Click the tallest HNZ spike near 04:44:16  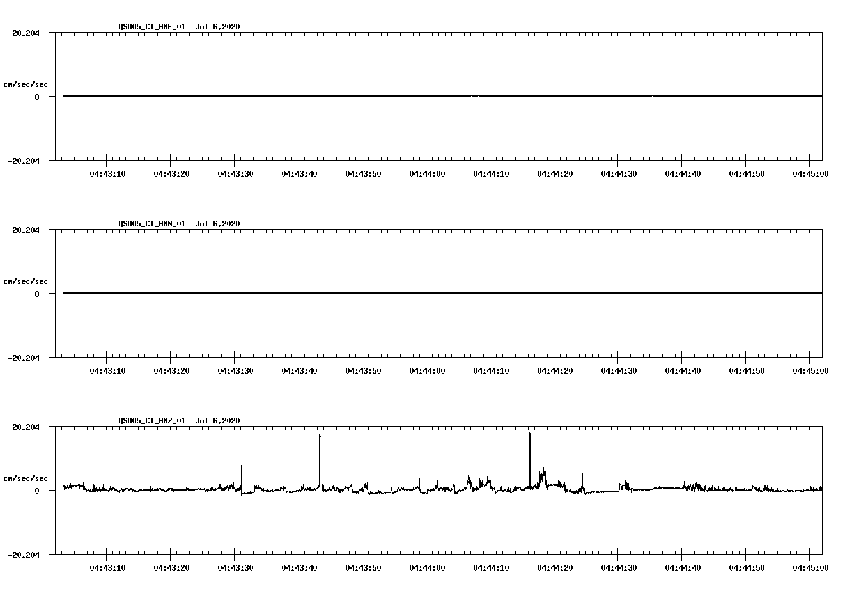pos(530,459)
